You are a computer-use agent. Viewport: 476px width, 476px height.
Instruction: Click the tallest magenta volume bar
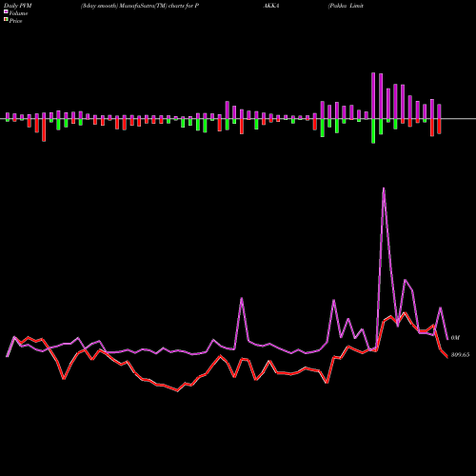tap(373, 96)
